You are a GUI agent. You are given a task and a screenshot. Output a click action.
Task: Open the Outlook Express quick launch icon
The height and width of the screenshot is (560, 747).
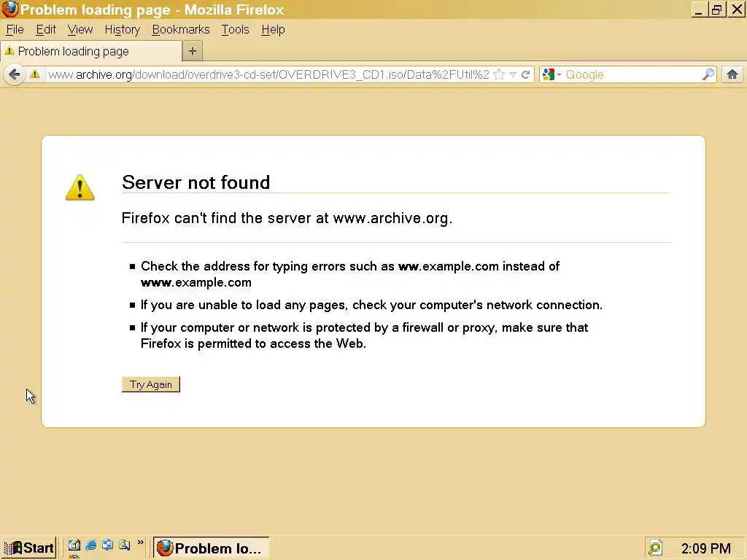tap(108, 545)
